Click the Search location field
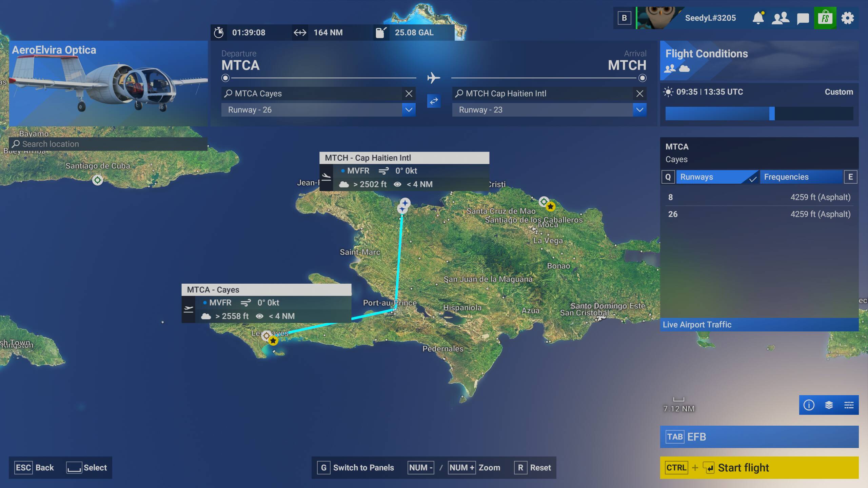Screen dimensions: 868x488 (x=108, y=144)
